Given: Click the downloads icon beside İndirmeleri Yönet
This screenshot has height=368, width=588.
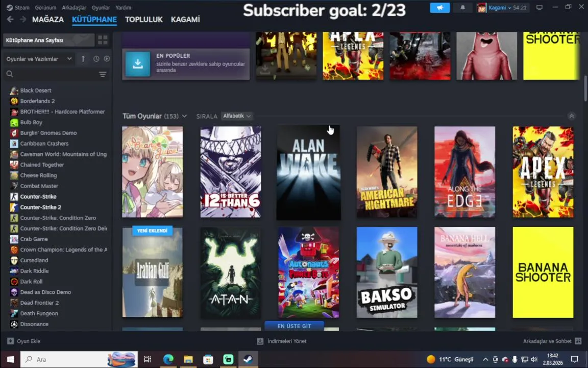Looking at the screenshot, I should (260, 341).
